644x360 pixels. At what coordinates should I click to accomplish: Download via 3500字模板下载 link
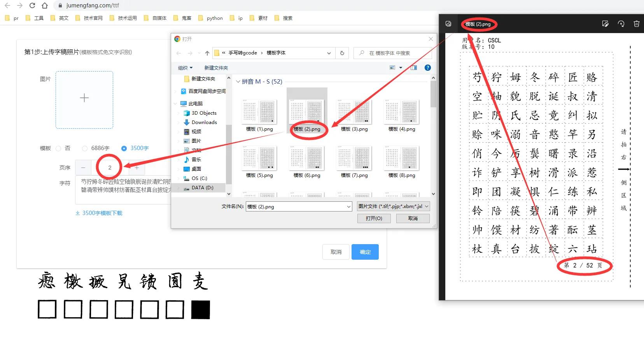click(x=99, y=213)
